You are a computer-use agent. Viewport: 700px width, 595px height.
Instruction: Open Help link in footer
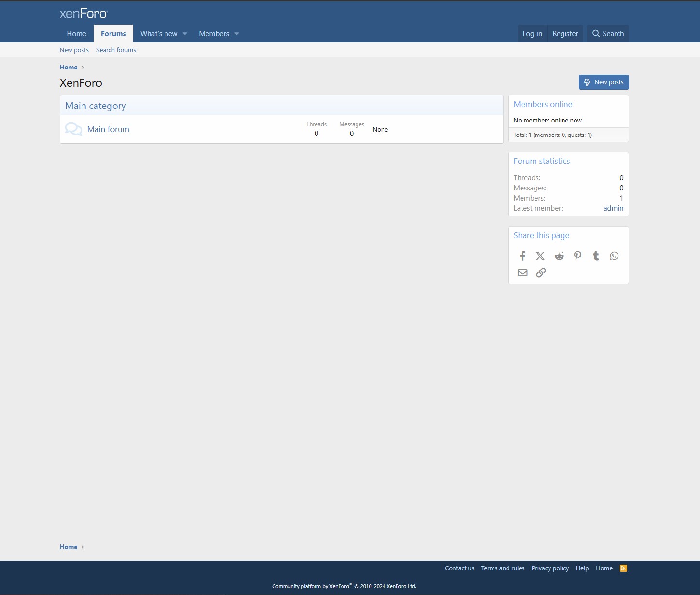coord(582,568)
